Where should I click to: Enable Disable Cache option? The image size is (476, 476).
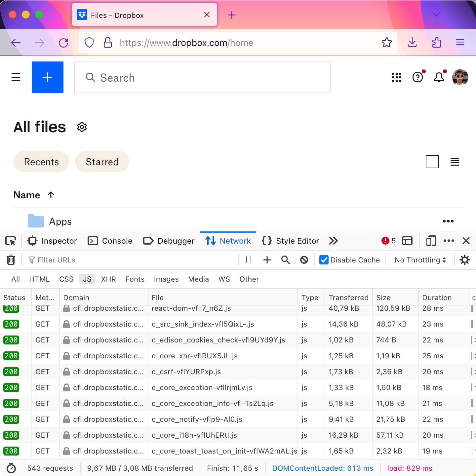point(323,260)
